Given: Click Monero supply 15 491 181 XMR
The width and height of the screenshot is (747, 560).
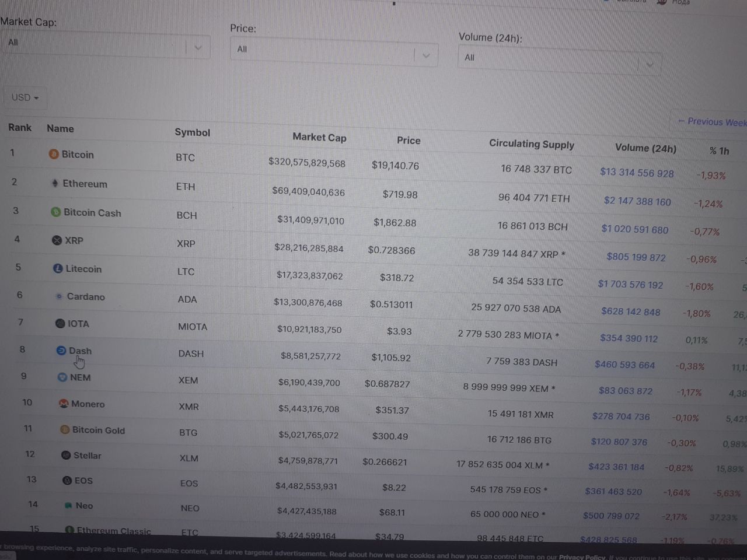Looking at the screenshot, I should pyautogui.click(x=521, y=414).
